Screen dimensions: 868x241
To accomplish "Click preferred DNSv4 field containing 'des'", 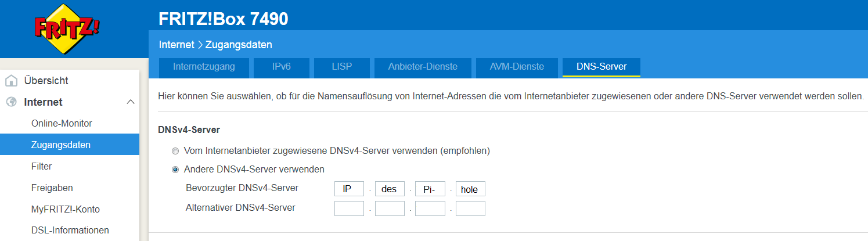I will [390, 189].
